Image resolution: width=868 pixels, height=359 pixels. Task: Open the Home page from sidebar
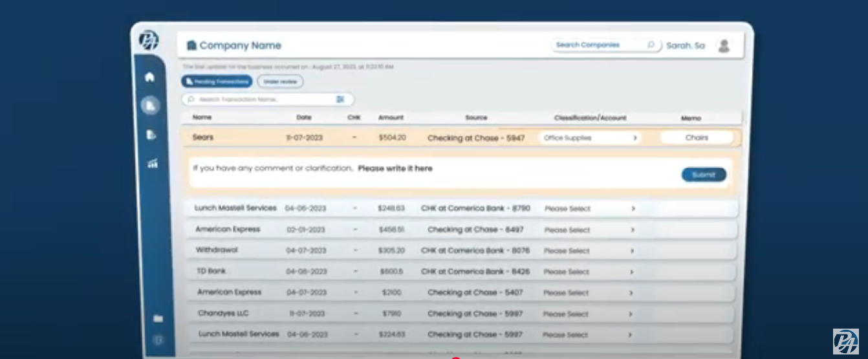pyautogui.click(x=149, y=78)
